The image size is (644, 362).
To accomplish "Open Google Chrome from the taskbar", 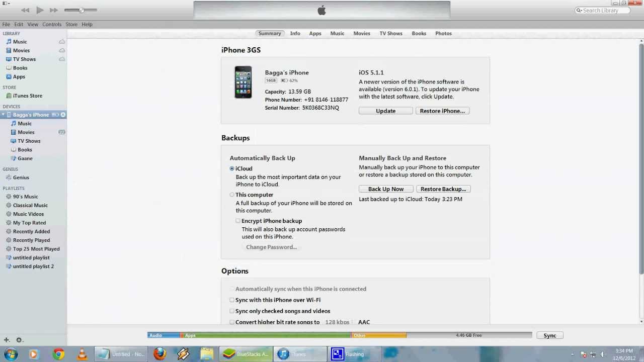I will (x=58, y=354).
